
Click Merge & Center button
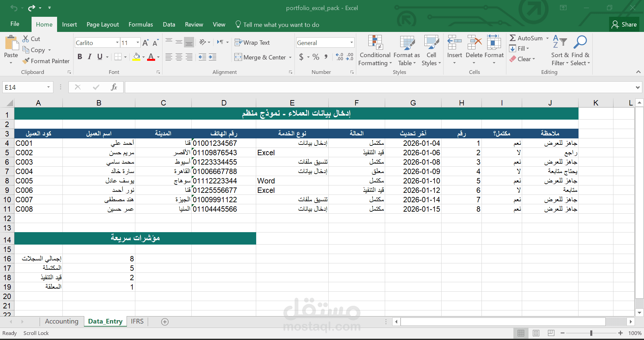(260, 57)
